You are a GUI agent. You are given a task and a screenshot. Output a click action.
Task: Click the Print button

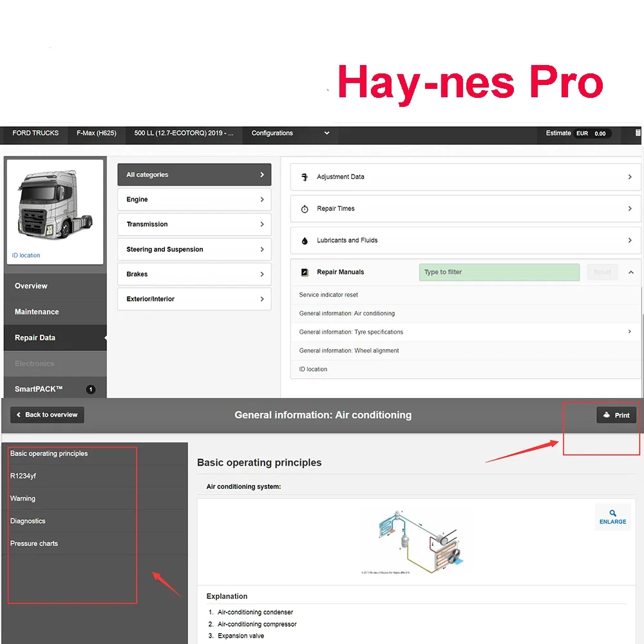(616, 415)
